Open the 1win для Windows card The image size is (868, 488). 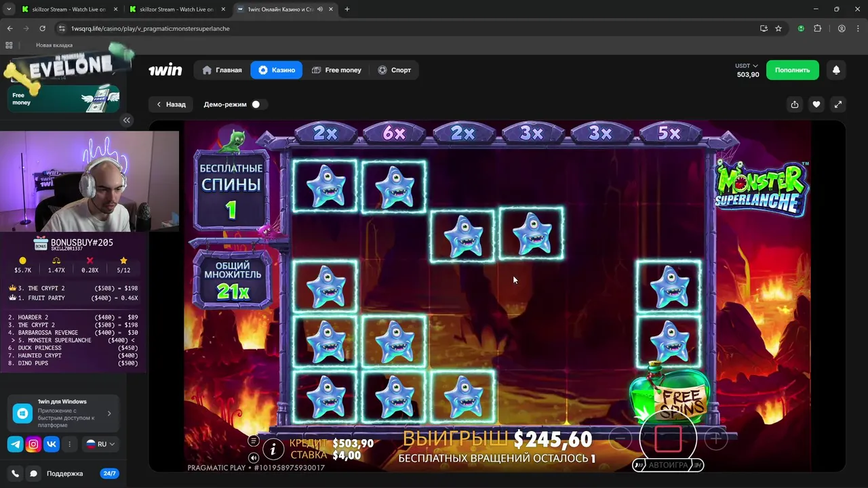(x=63, y=413)
